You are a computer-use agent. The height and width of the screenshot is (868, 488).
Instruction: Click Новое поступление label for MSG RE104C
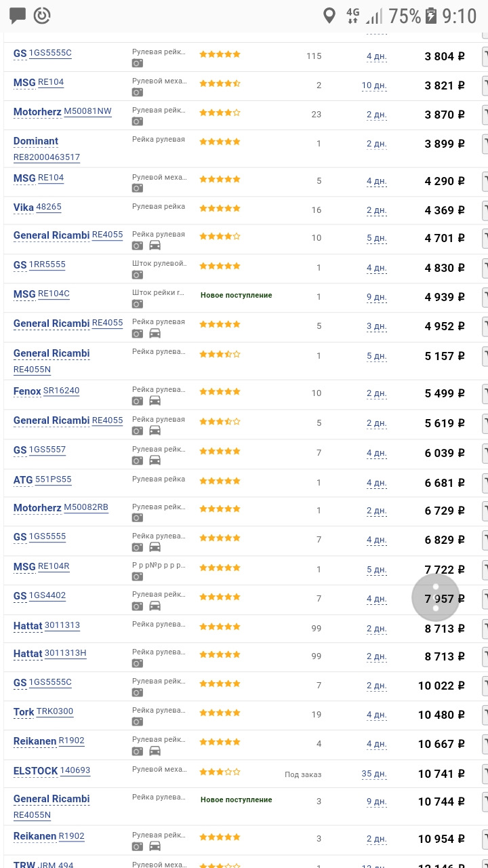(236, 296)
